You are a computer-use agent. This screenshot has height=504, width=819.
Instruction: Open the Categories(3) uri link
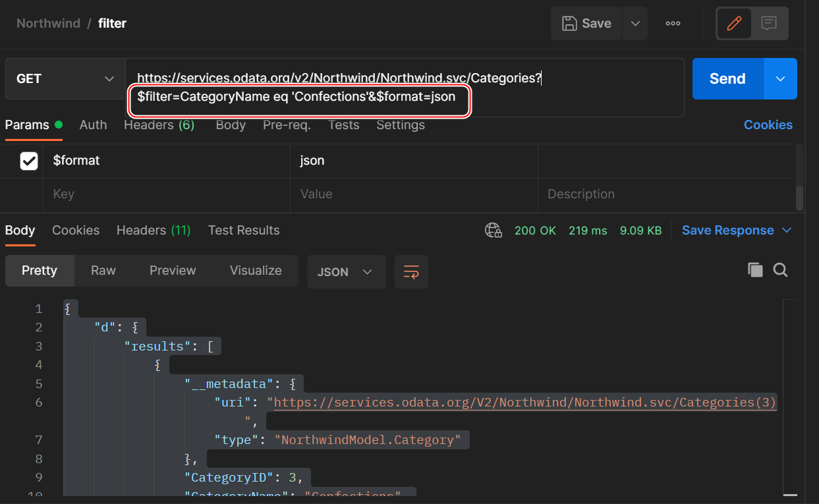(x=526, y=403)
